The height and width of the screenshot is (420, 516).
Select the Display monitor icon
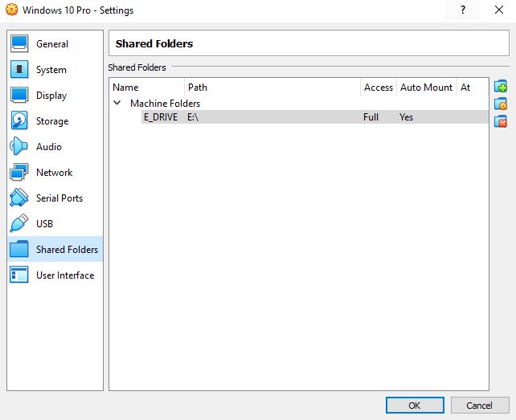[x=19, y=95]
